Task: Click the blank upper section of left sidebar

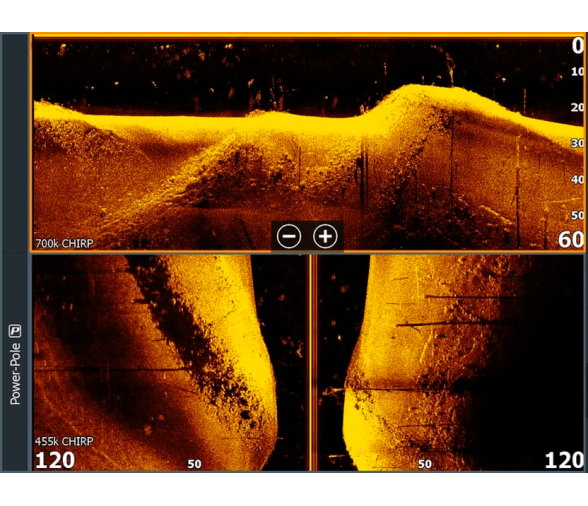Action: tap(15, 143)
